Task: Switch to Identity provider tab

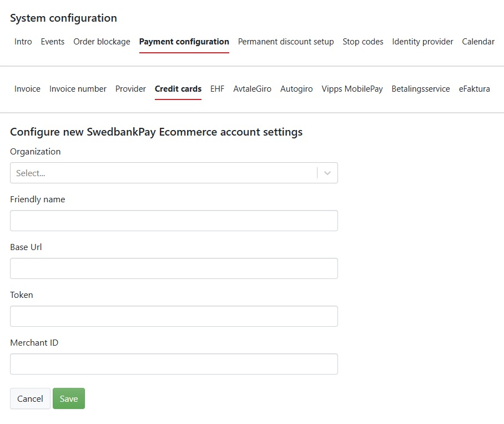Action: pyautogui.click(x=422, y=42)
